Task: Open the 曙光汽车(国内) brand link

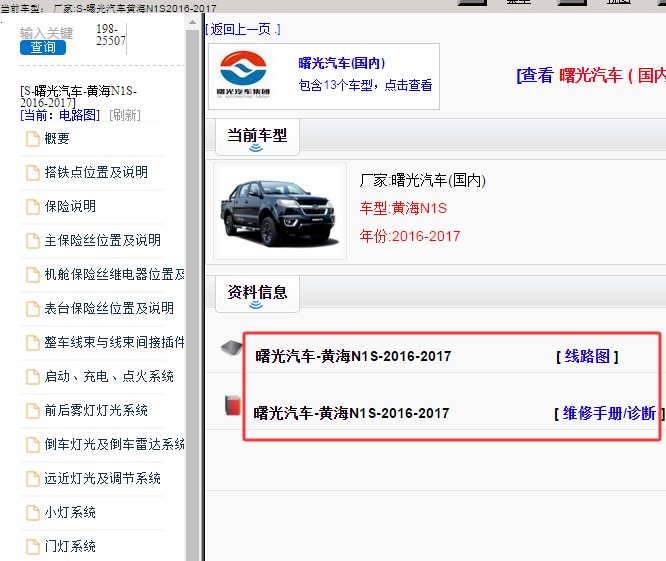Action: pos(341,63)
